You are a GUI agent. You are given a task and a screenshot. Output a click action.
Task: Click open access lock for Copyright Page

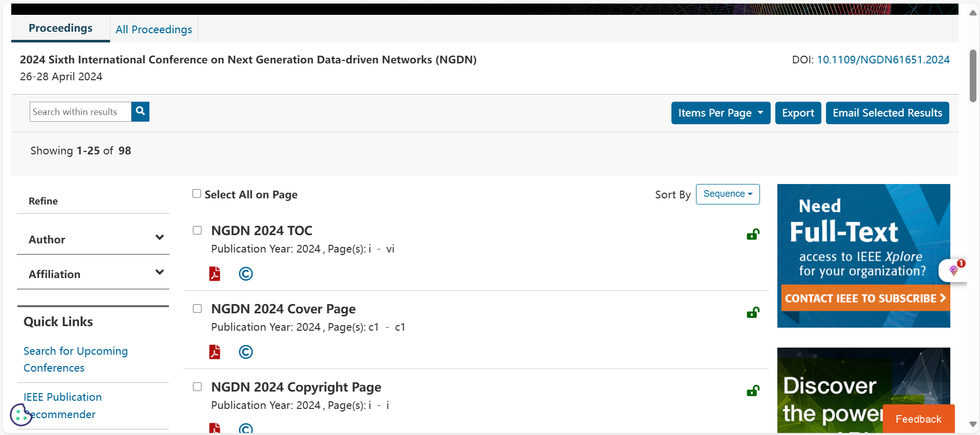[753, 391]
